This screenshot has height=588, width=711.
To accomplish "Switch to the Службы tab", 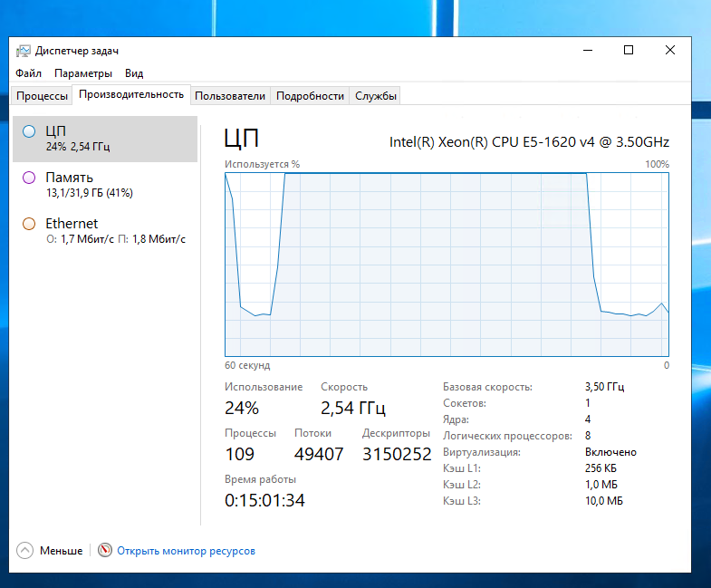I will click(x=375, y=96).
